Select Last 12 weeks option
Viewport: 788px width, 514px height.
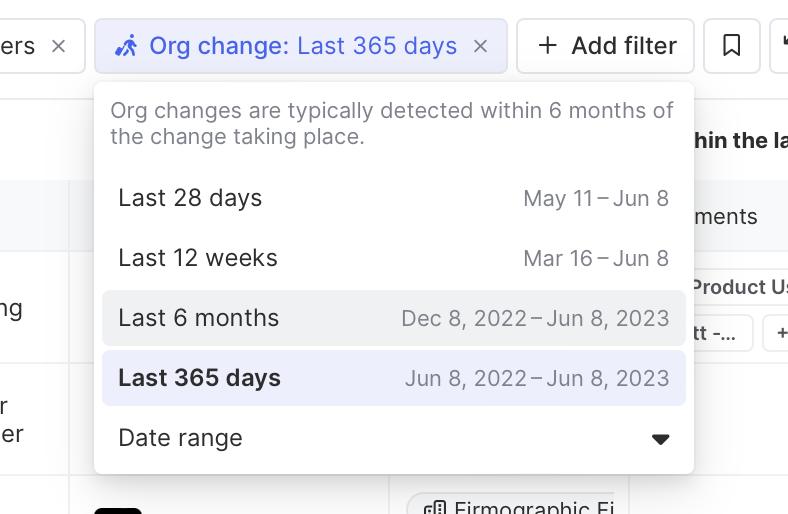[x=198, y=258]
